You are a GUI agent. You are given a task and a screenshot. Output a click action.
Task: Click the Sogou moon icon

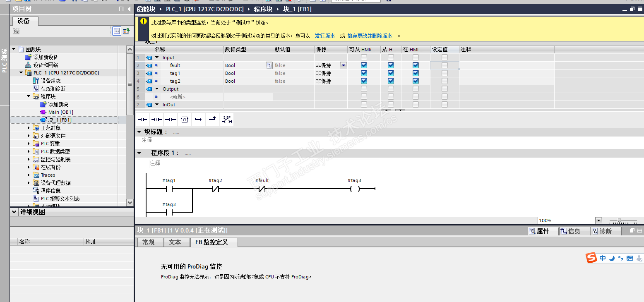611,258
